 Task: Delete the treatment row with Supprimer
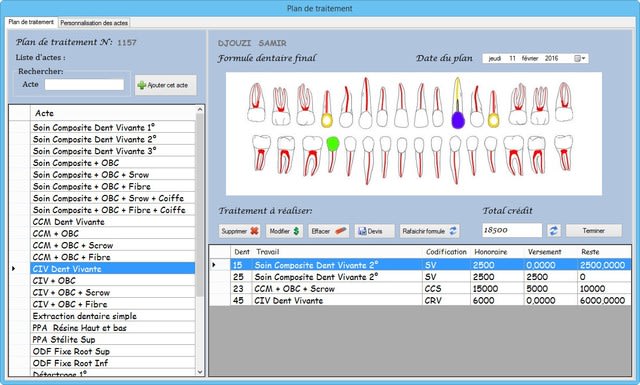pos(240,231)
